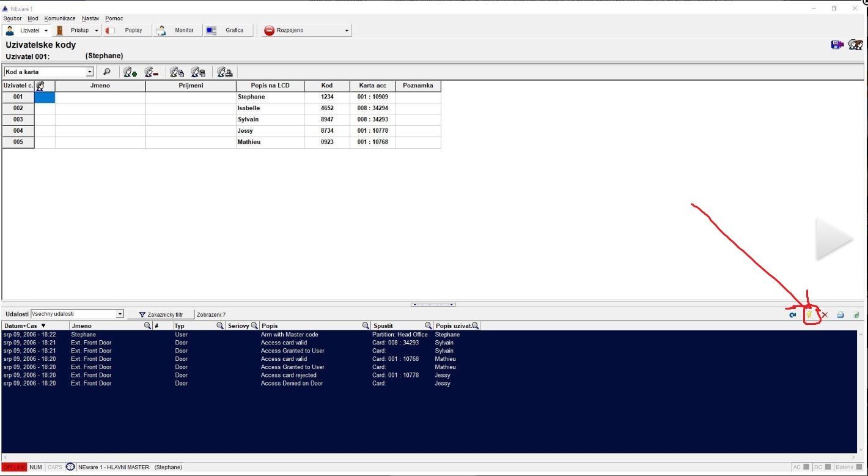Image resolution: width=868 pixels, height=476 pixels.
Task: Export events with the green spreadsheet icon
Action: click(855, 314)
